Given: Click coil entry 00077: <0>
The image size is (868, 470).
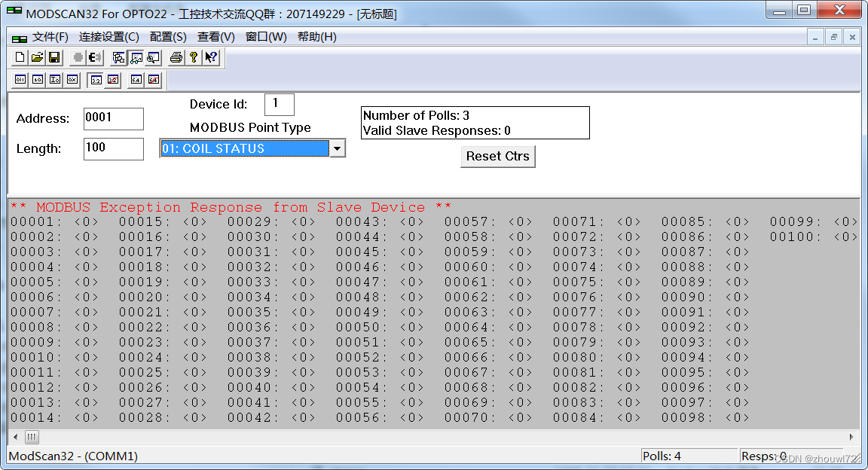Looking at the screenshot, I should point(597,313).
